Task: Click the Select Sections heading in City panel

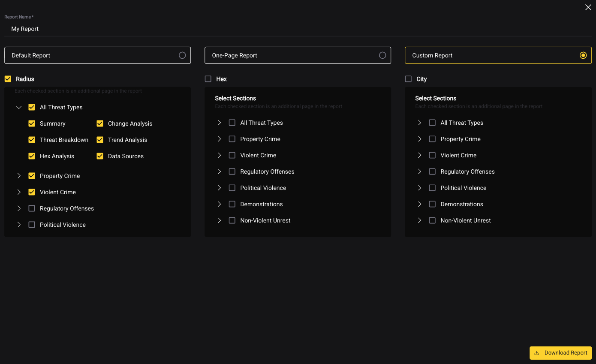Action: (x=436, y=98)
